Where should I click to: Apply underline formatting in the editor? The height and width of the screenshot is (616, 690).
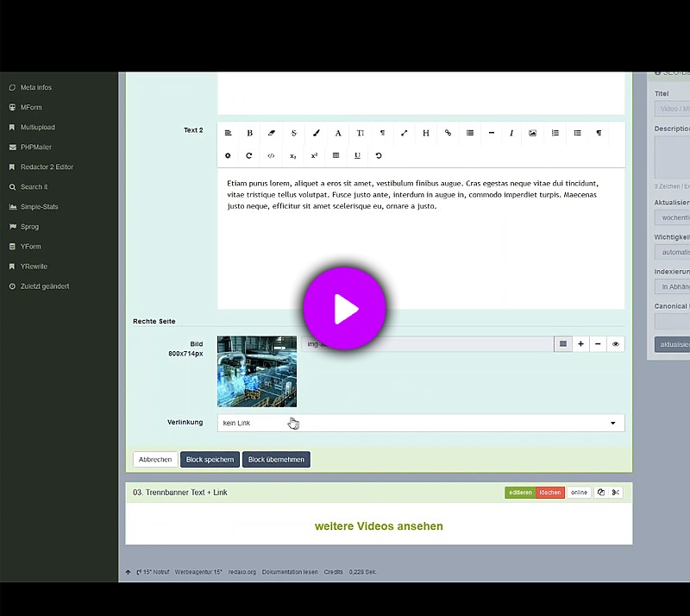coord(357,156)
